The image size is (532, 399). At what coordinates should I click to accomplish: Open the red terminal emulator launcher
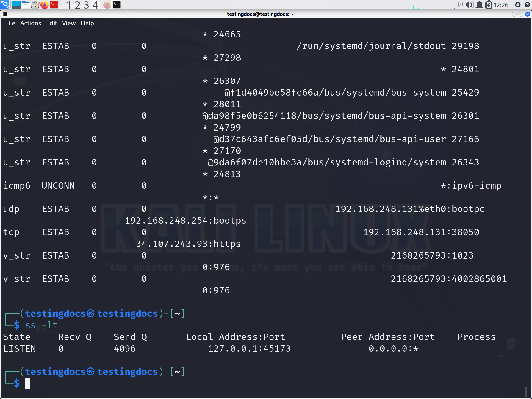click(54, 5)
